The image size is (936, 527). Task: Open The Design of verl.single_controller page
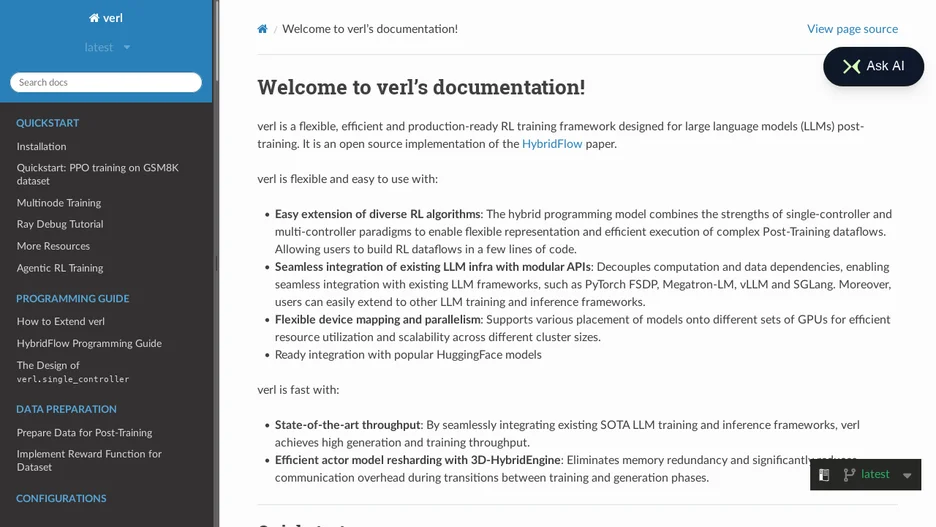point(73,372)
